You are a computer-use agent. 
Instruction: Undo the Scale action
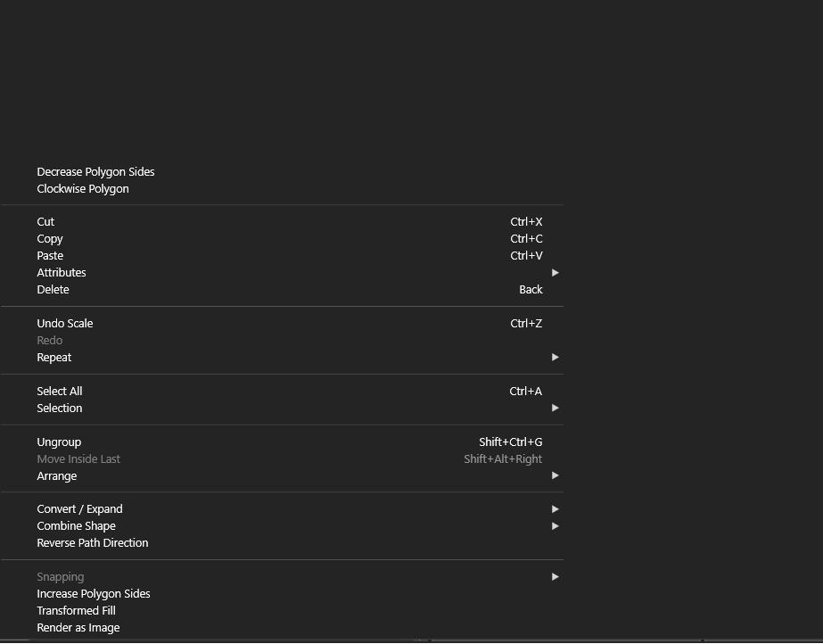[x=65, y=324]
